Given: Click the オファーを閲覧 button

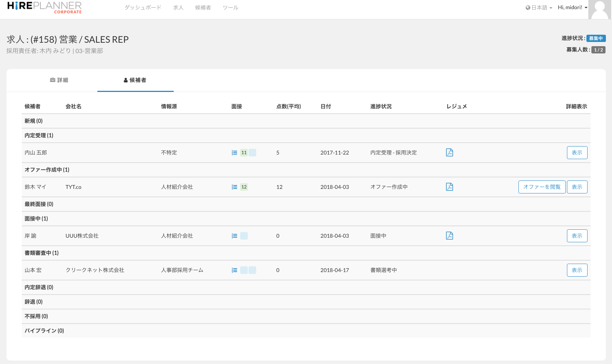Looking at the screenshot, I should [542, 187].
